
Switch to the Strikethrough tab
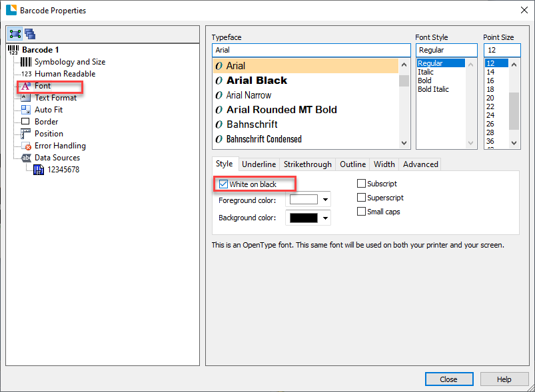(x=307, y=164)
